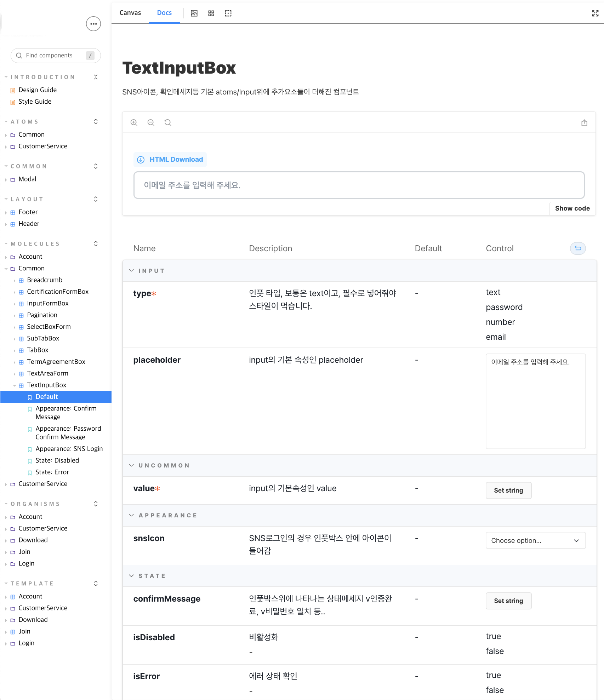Viewport: 604px width, 700px height.
Task: Toggle fullscreen mode icon
Action: (595, 13)
